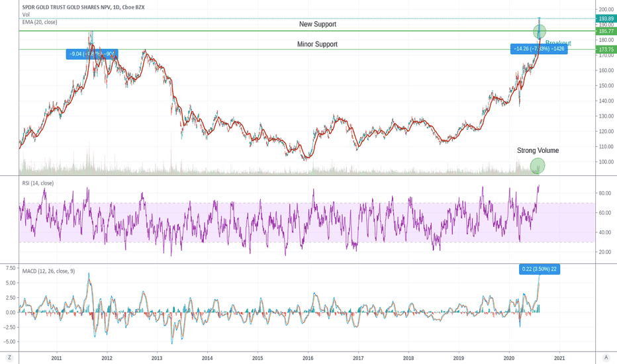Click the 200.00 price axis value
Image resolution: width=617 pixels, height=364 pixels.
(x=606, y=9)
